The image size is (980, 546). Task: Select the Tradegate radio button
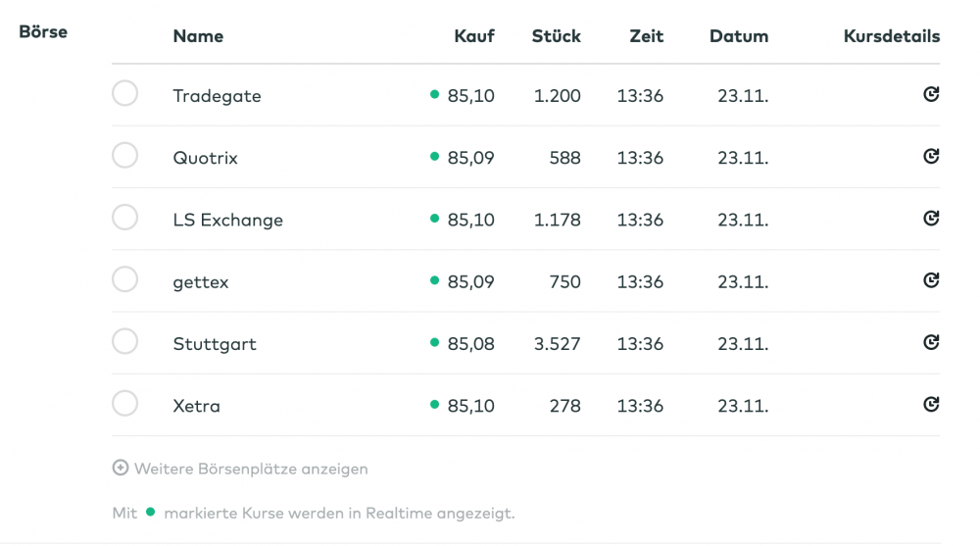pos(124,94)
